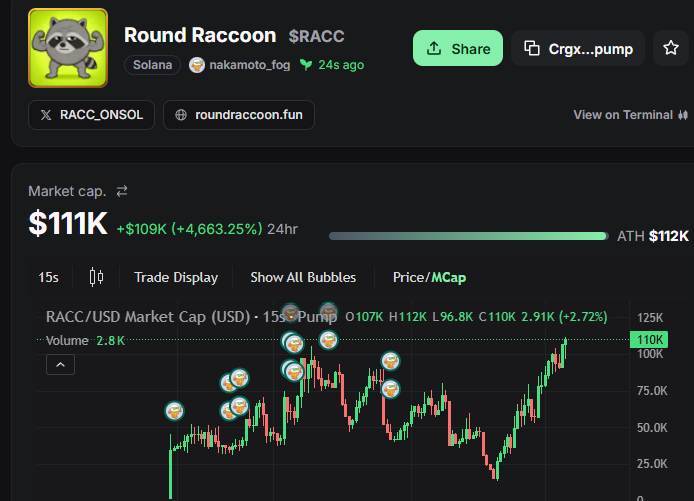Image resolution: width=694 pixels, height=501 pixels.
Task: Open the nakamoto_fog creator profile
Action: point(250,65)
